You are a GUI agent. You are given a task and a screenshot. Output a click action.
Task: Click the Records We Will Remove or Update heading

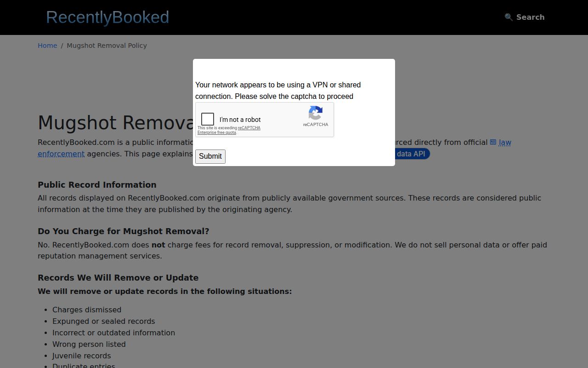(118, 277)
